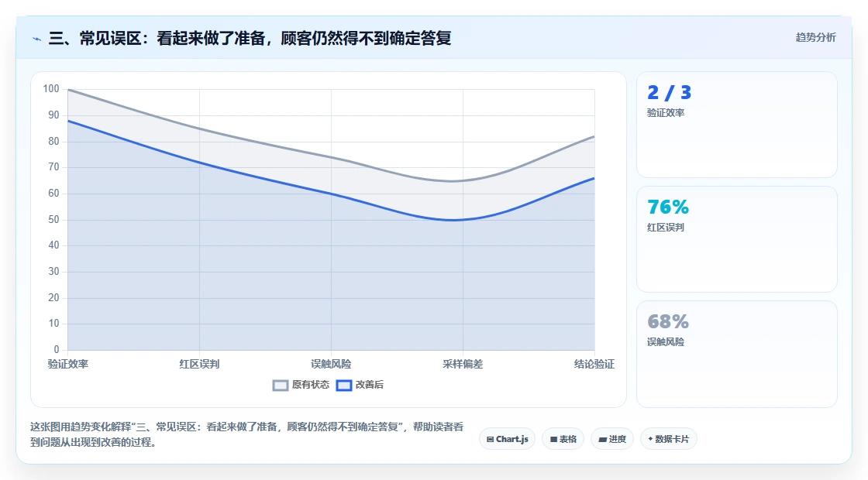This screenshot has width=868, height=480.
Task: Click the 采样偏差 x-axis label
Action: 463,364
